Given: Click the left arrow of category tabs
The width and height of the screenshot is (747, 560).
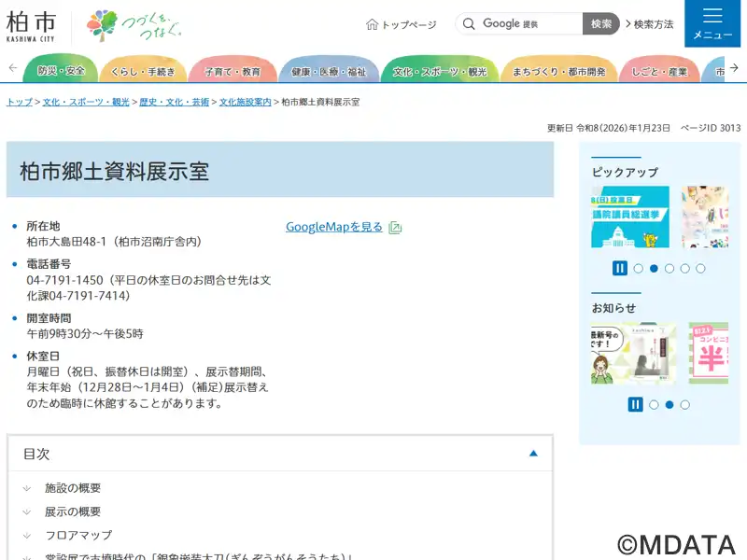Looking at the screenshot, I should (x=13, y=68).
